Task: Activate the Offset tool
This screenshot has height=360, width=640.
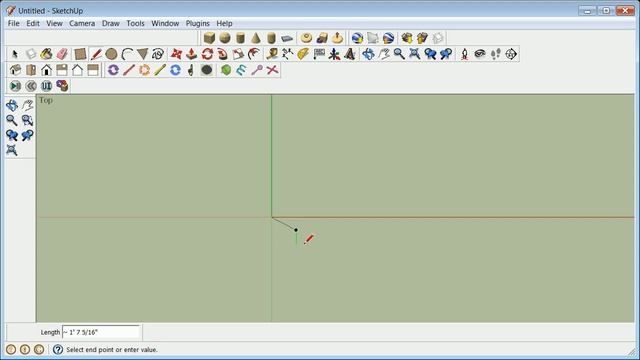Action: tap(253, 54)
